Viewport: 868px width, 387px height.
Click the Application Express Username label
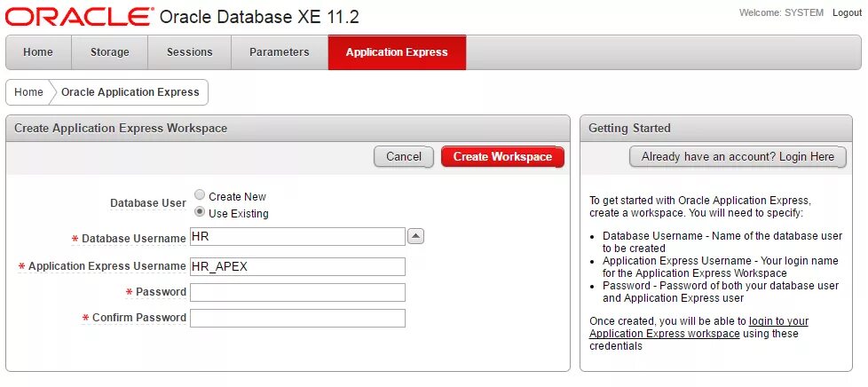[x=107, y=266]
